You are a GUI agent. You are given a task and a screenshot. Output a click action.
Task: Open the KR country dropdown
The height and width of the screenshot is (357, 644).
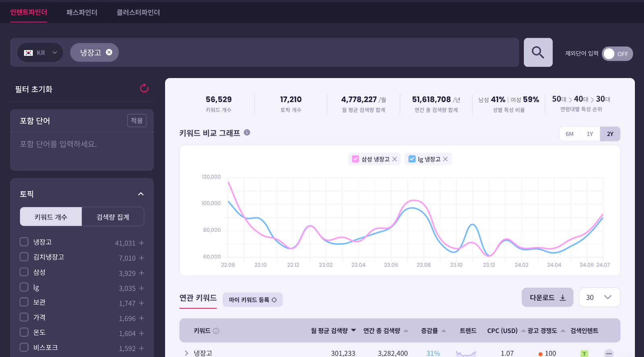40,52
